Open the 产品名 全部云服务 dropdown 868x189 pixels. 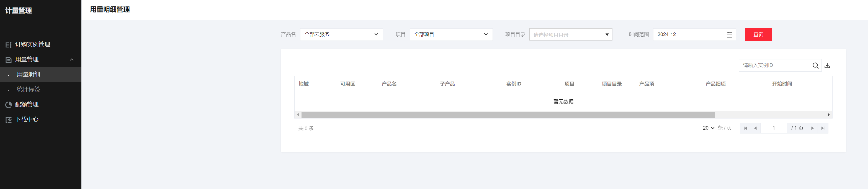point(341,34)
